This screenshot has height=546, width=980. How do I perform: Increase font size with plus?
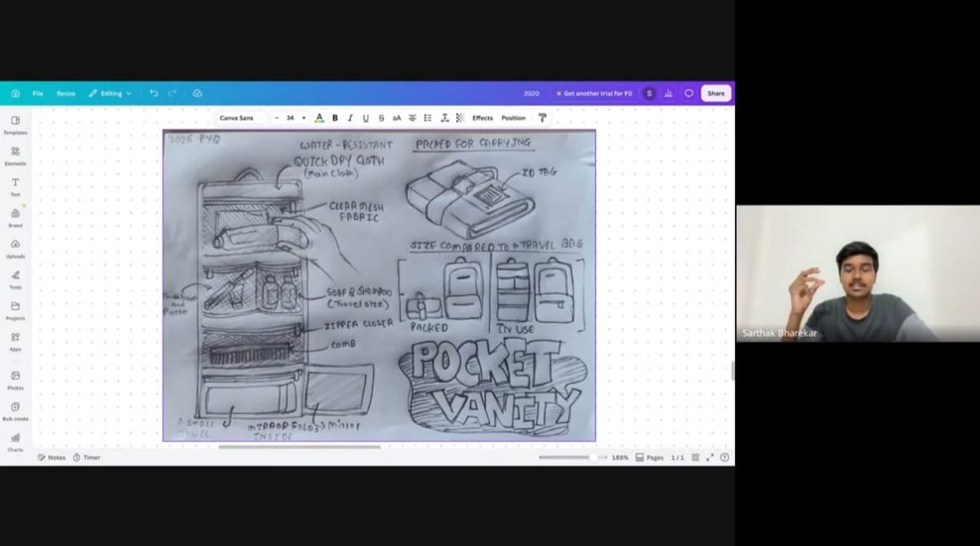[x=304, y=118]
